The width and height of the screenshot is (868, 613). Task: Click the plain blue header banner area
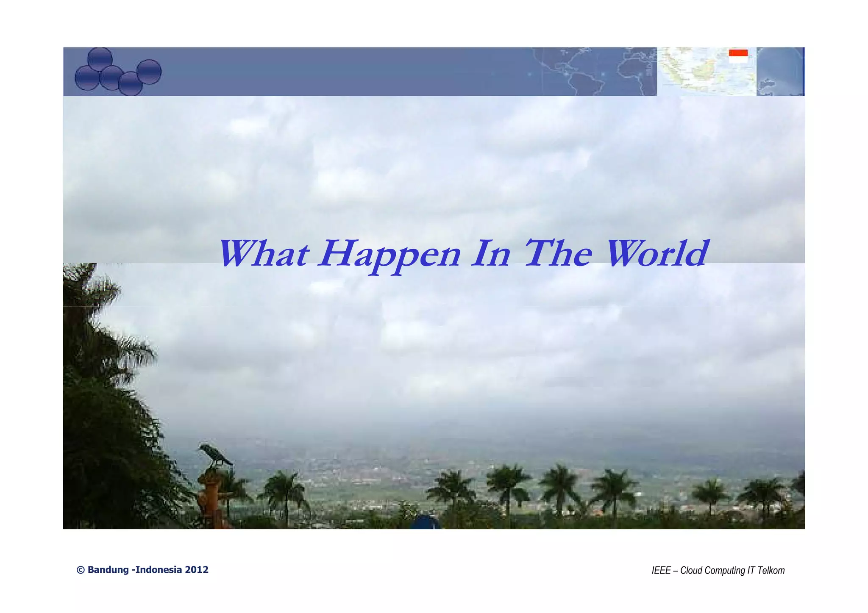[x=339, y=72]
